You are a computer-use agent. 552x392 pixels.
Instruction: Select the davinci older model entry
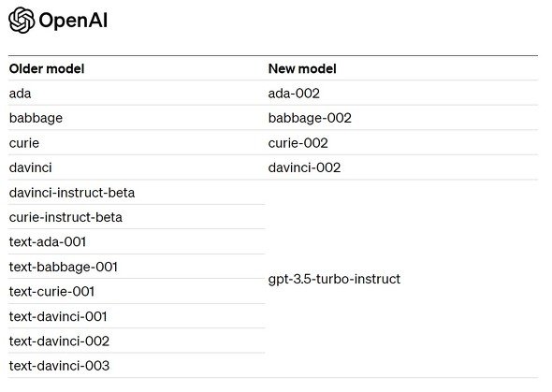31,167
